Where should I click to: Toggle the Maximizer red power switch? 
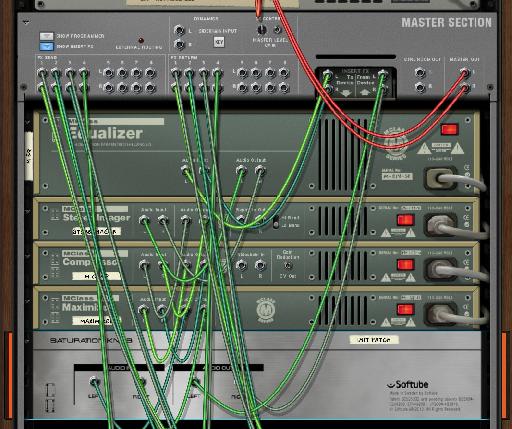click(x=406, y=309)
